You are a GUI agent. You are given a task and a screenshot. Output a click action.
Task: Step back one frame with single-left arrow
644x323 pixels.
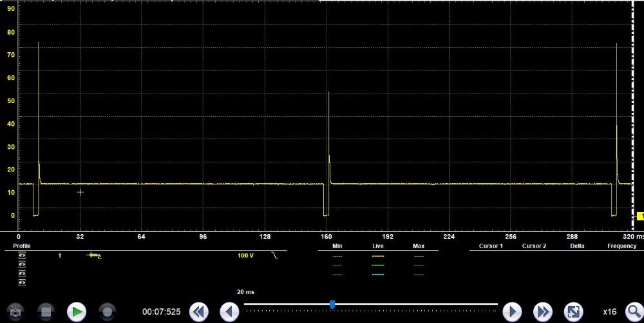click(x=230, y=312)
